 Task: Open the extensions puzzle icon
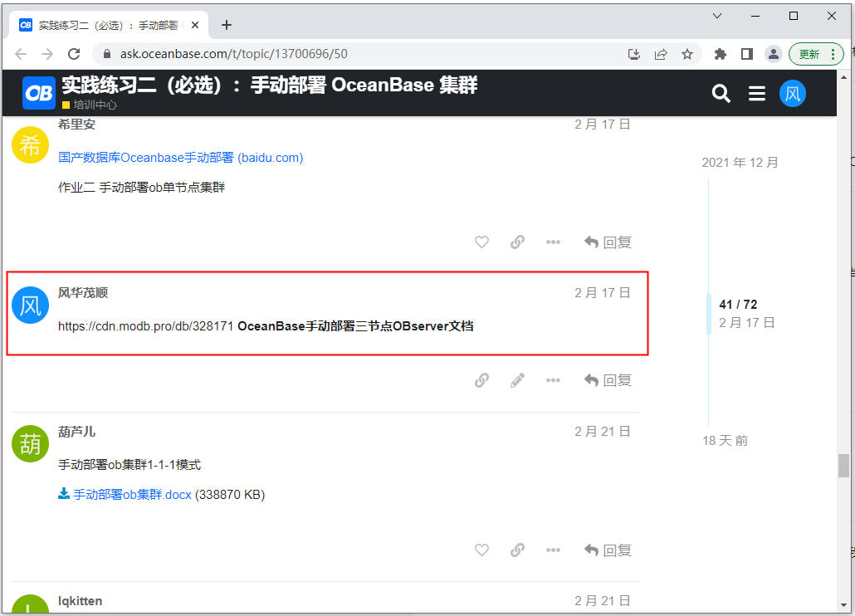pyautogui.click(x=721, y=54)
